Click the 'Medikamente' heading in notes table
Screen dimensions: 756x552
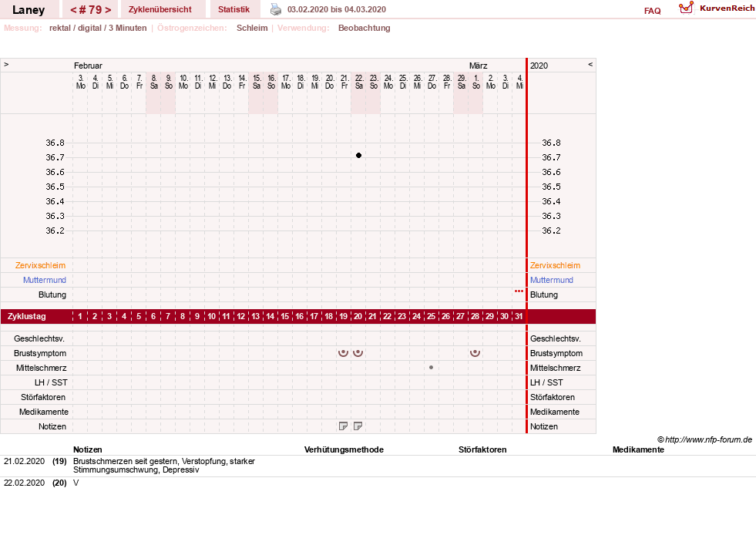point(638,449)
